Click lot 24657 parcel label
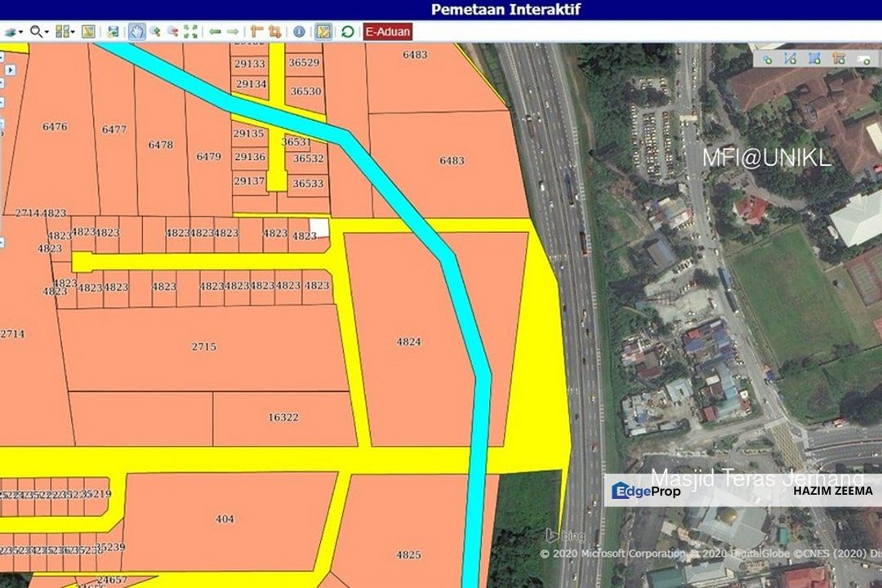 click(x=112, y=580)
